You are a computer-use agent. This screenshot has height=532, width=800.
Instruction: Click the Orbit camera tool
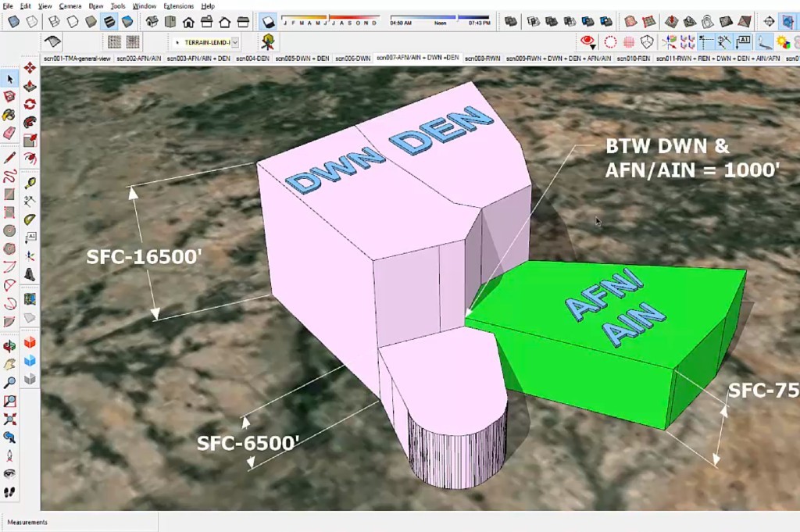click(9, 346)
